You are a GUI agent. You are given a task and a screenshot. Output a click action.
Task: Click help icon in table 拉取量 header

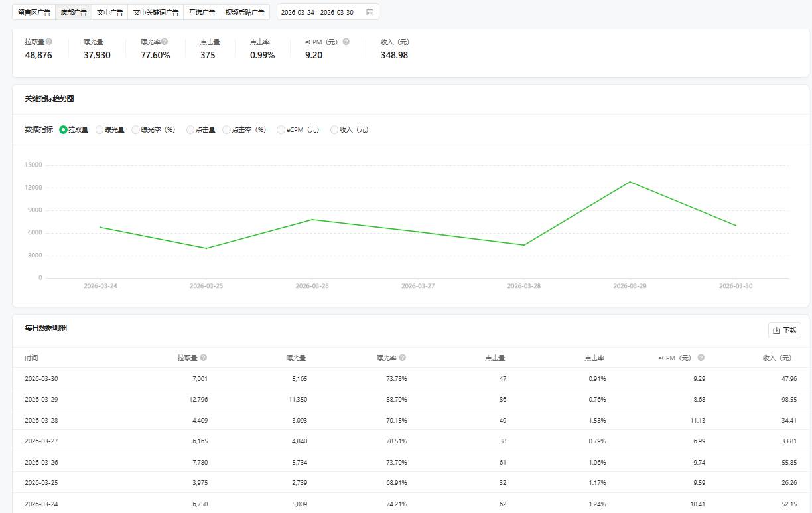pyautogui.click(x=204, y=358)
